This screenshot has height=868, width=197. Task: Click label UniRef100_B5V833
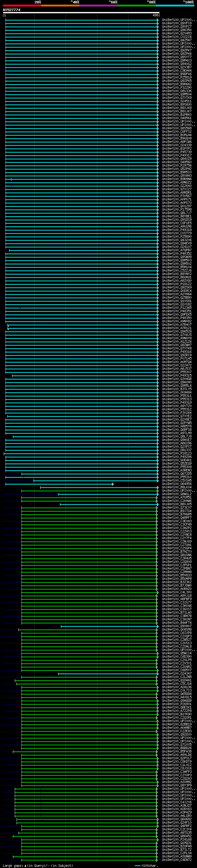point(177,575)
